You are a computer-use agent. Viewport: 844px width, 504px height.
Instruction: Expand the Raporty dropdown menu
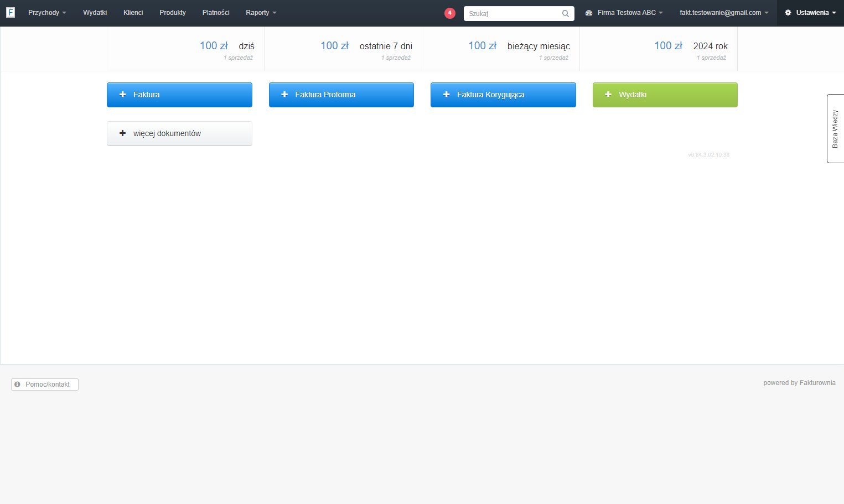[x=261, y=13]
